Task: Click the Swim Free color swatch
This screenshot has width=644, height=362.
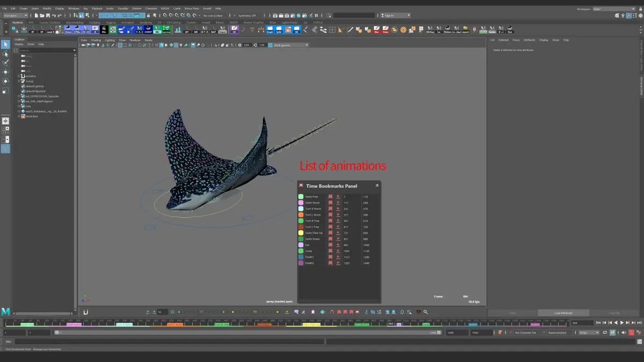Action: click(x=301, y=197)
